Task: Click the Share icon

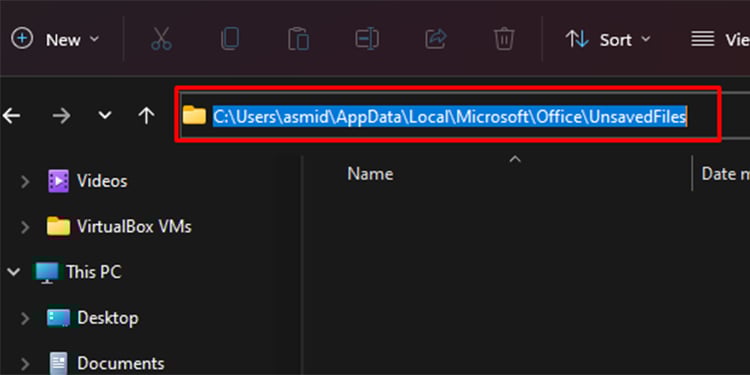Action: point(436,39)
